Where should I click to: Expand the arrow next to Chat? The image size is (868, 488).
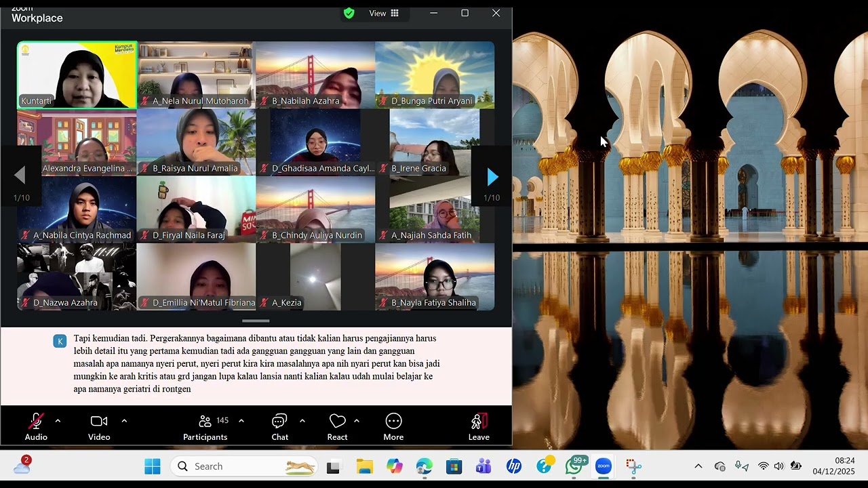pyautogui.click(x=302, y=421)
